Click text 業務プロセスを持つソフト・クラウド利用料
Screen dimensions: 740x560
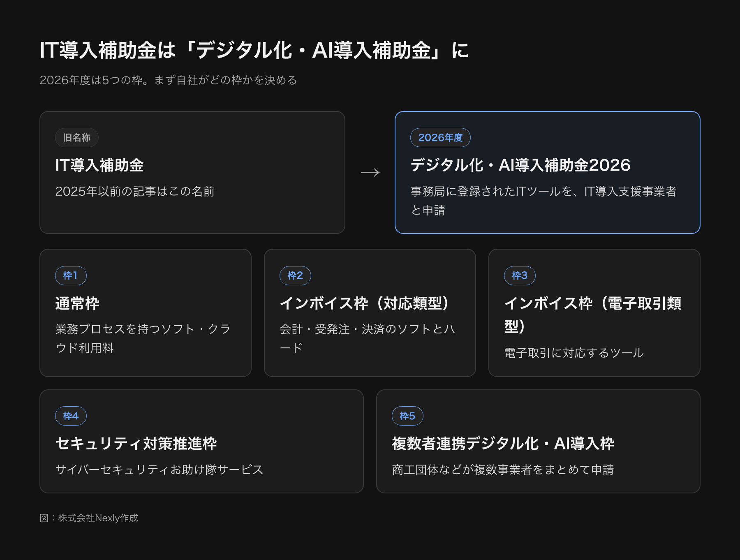[x=143, y=338]
